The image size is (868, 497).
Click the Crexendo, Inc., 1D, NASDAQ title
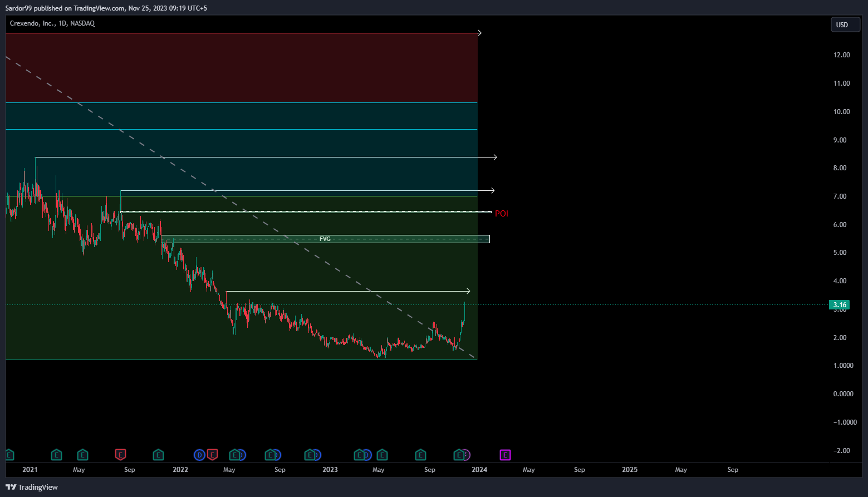52,23
